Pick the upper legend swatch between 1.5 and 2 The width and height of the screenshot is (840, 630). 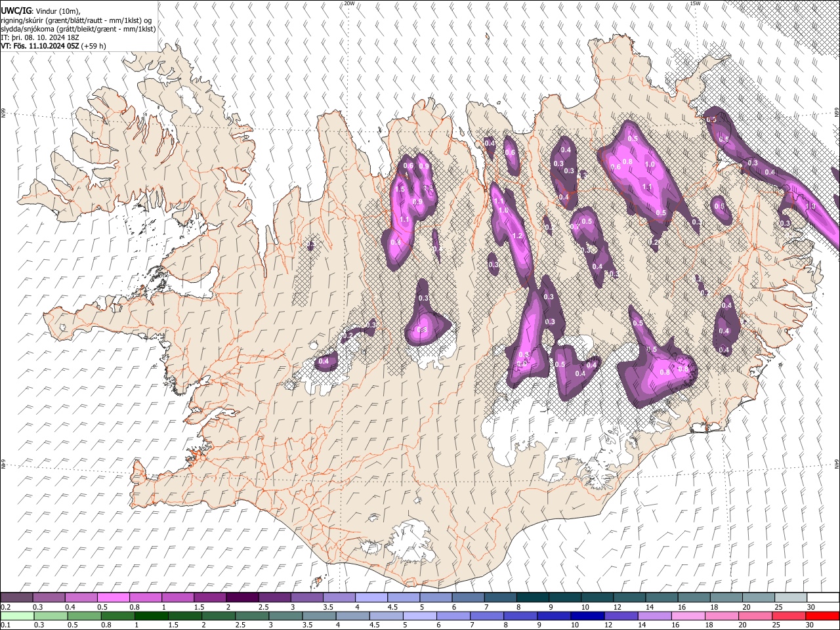(209, 598)
